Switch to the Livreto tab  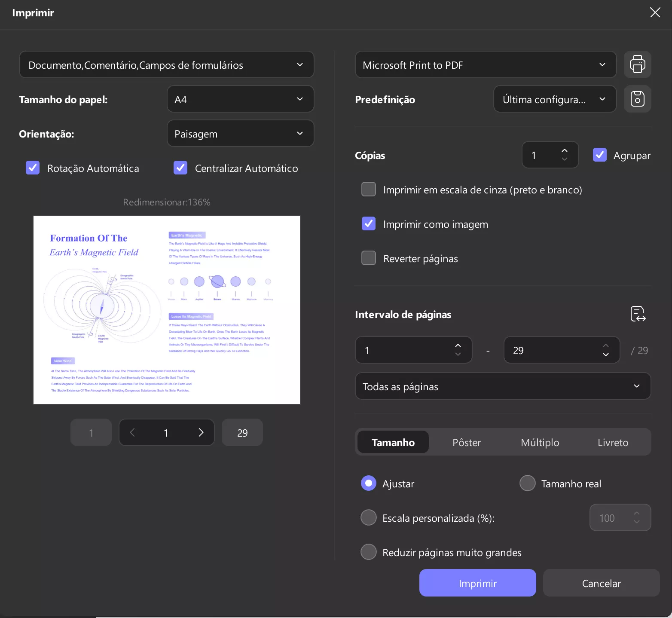coord(613,442)
